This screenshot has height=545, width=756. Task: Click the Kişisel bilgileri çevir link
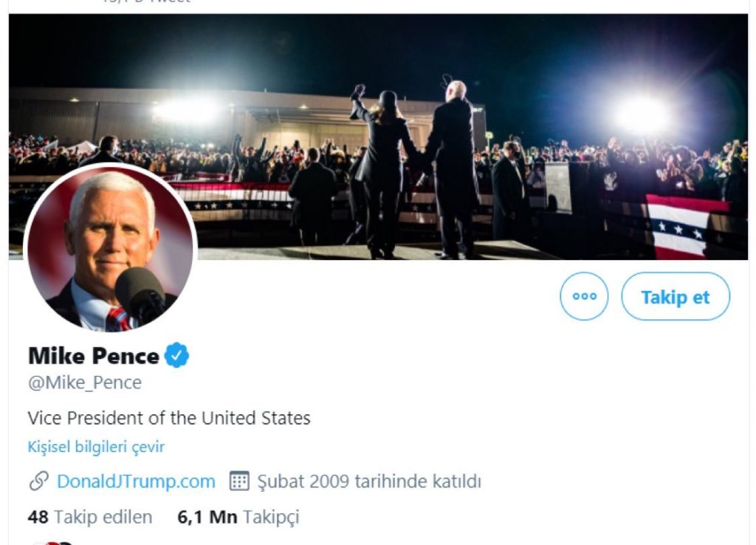coord(96,447)
